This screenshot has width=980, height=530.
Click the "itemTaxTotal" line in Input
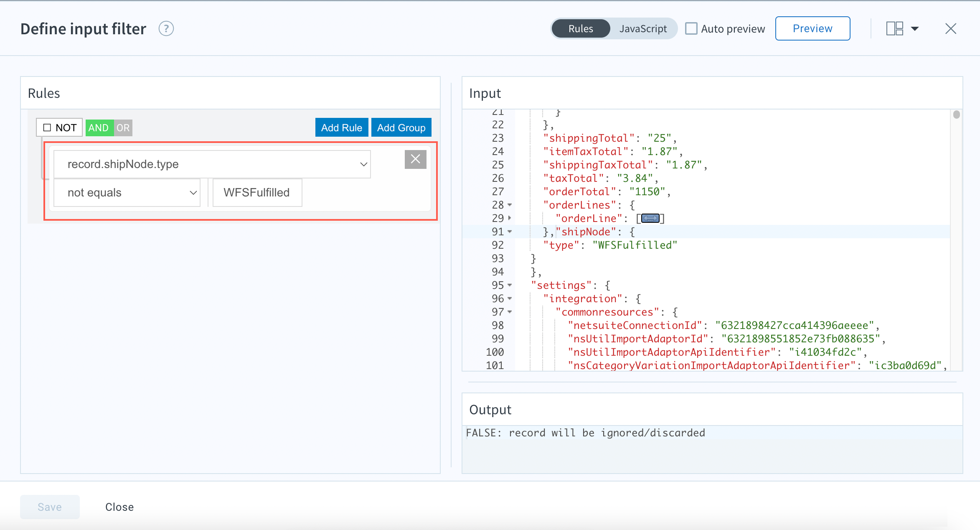tap(612, 152)
